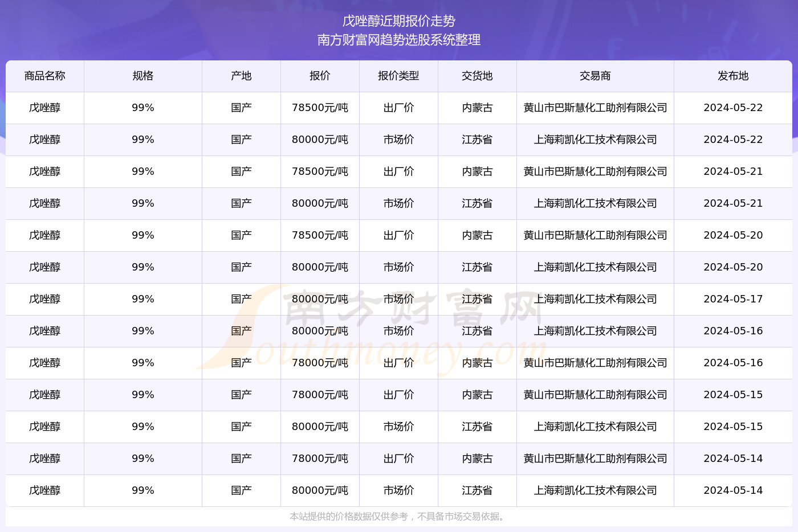The image size is (798, 532).
Task: Click the 2024-05-22 date in the 出厂价 row
Action: 734,108
